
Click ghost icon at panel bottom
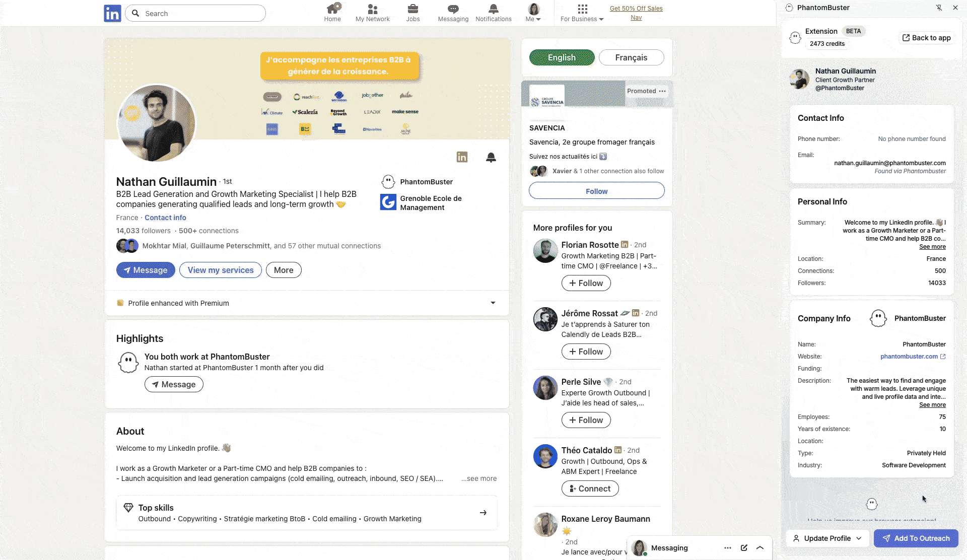pos(872,504)
